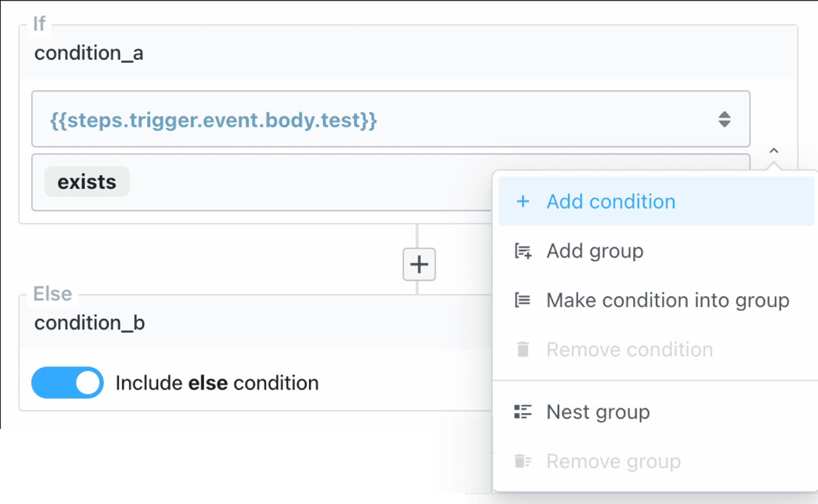
Task: Click the Remove group trash icon
Action: 523,461
